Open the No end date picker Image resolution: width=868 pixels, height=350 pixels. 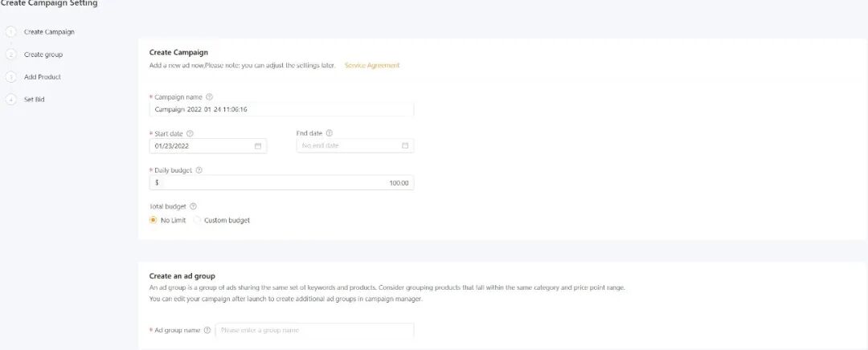(346, 146)
